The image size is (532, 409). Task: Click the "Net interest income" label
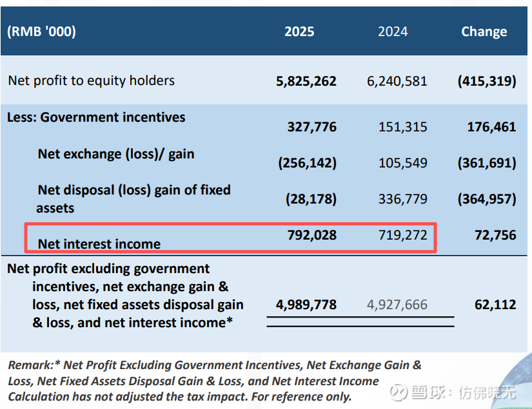[99, 244]
